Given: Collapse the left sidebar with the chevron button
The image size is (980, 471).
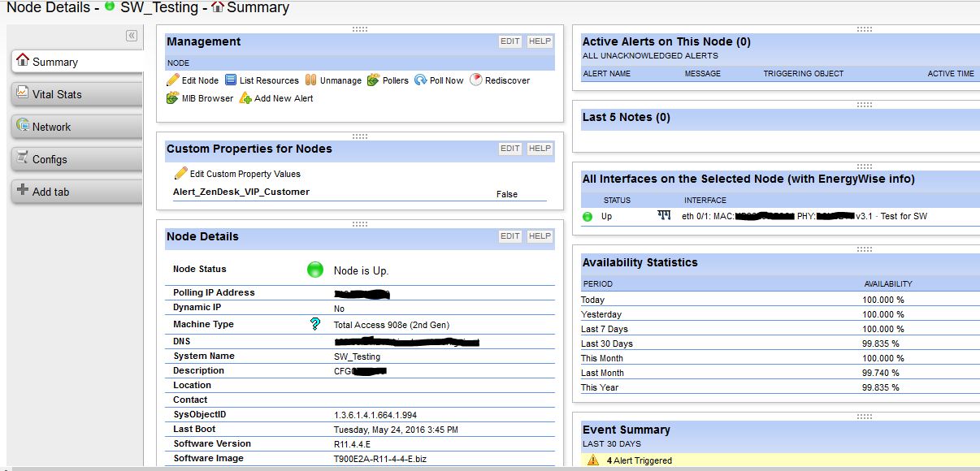Looking at the screenshot, I should (131, 36).
